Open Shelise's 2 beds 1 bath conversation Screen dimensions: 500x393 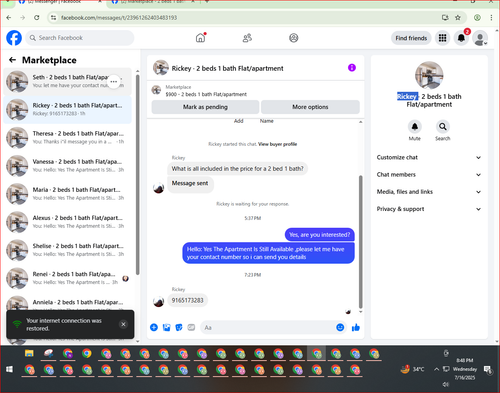67,250
